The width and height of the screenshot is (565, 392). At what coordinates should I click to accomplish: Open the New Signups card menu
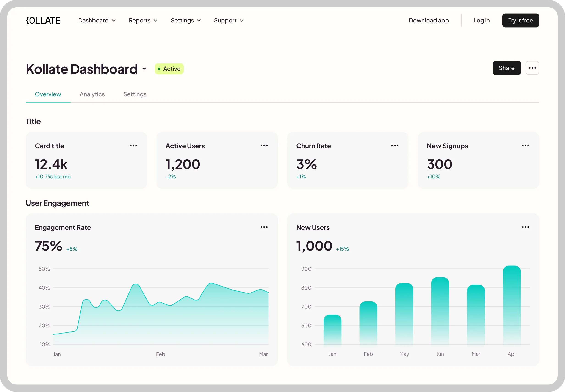coord(526,145)
